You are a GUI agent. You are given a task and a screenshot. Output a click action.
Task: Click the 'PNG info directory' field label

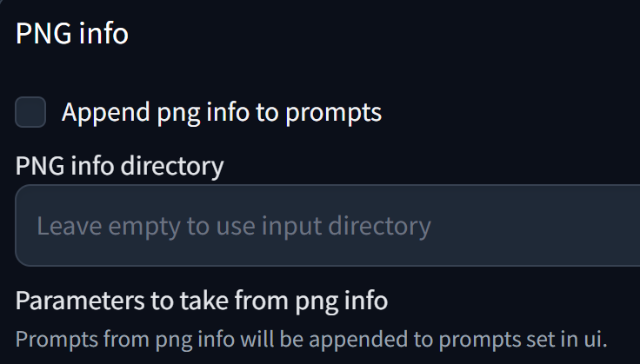[120, 166]
